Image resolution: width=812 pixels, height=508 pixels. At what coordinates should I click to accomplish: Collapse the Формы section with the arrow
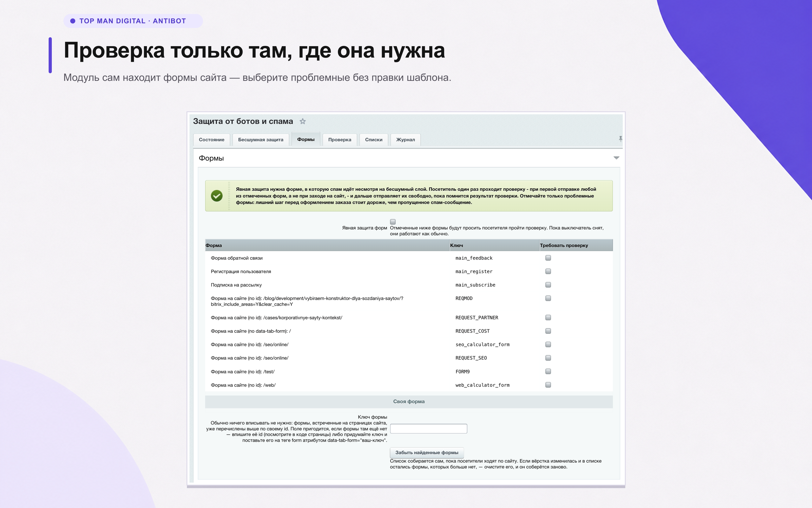coord(616,158)
